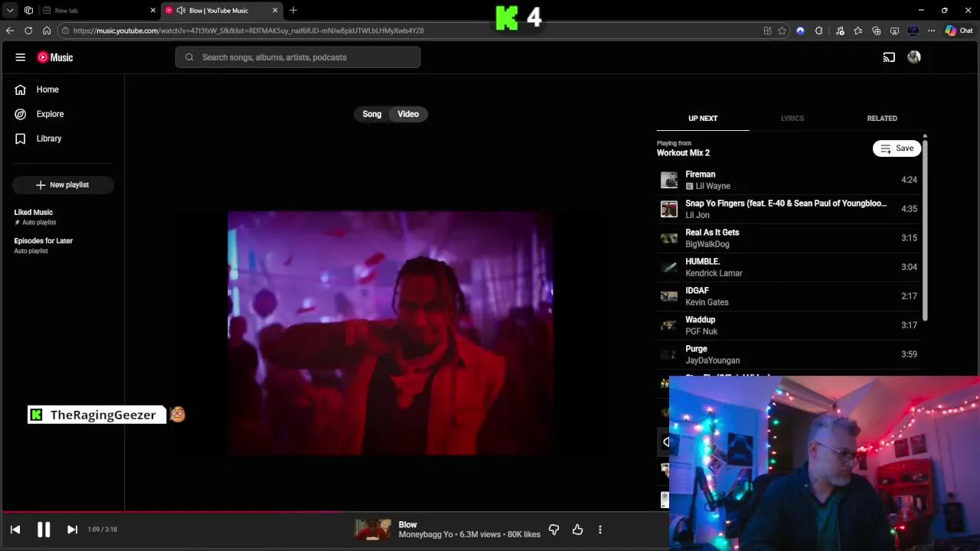
Task: Open the YouTube Music hamburger menu
Action: pos(21,57)
